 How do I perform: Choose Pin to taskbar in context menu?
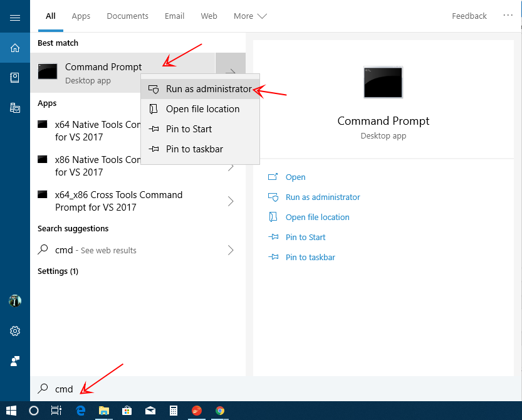pos(200,149)
